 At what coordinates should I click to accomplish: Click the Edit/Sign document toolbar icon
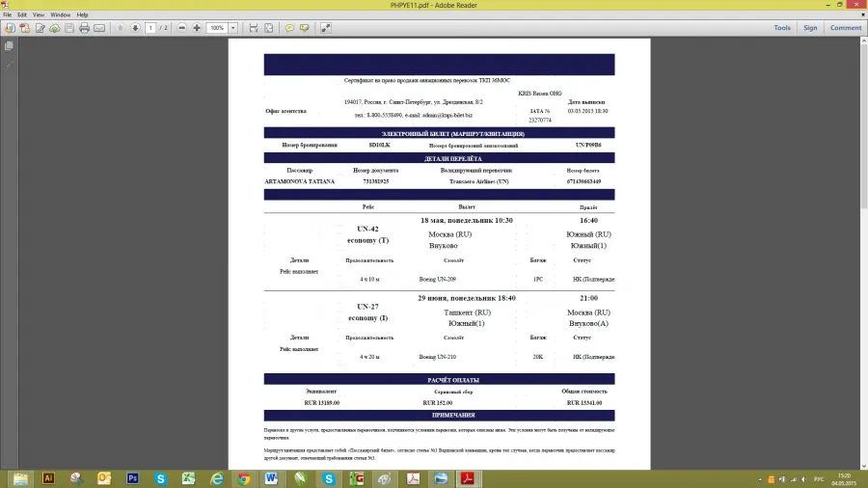[40, 28]
